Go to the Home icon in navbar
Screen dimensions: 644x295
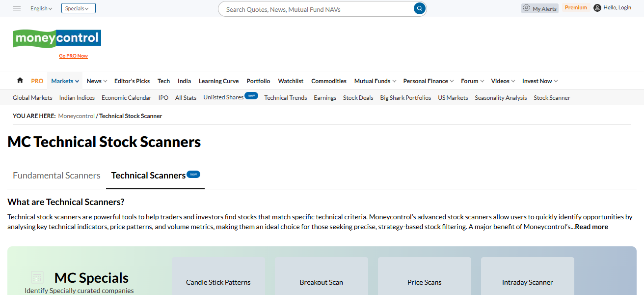(x=20, y=81)
